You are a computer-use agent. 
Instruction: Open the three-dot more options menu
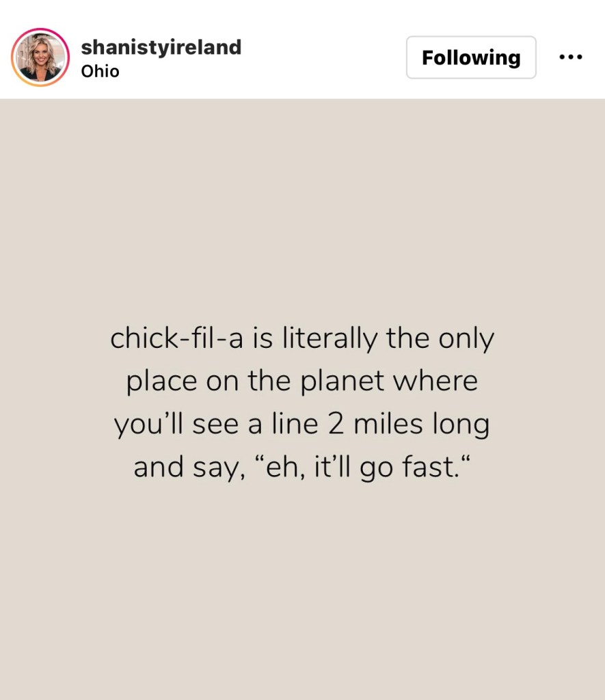570,57
